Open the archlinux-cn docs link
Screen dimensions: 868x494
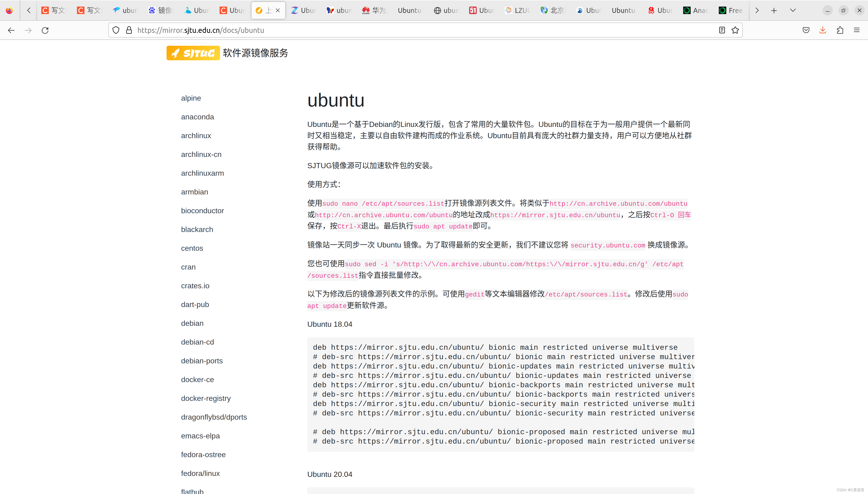pyautogui.click(x=201, y=154)
